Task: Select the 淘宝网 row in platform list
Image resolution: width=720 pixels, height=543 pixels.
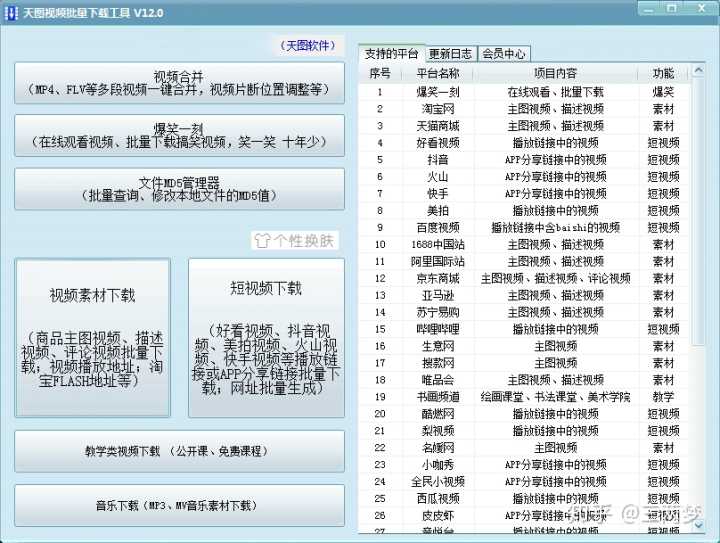Action: 437,109
